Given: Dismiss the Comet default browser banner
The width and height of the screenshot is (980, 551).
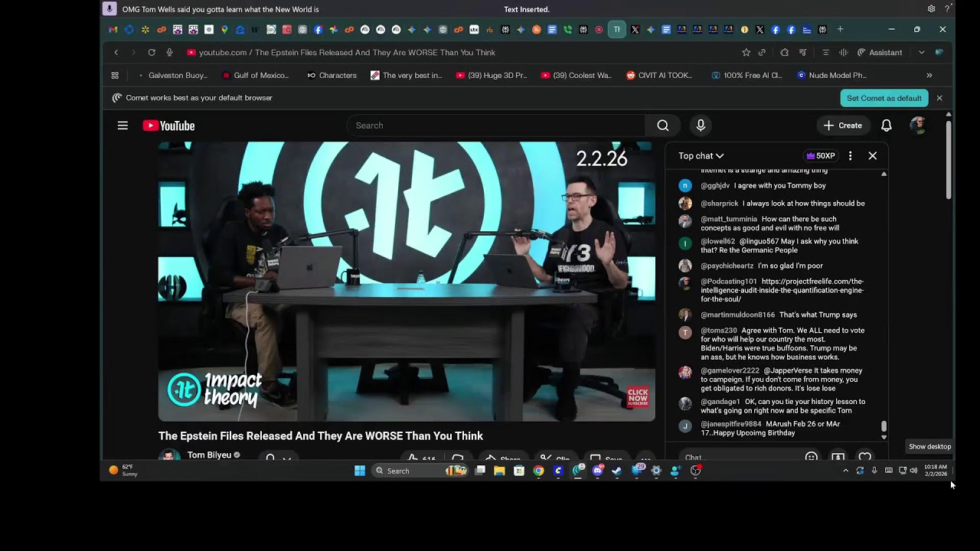Looking at the screenshot, I should [x=939, y=98].
